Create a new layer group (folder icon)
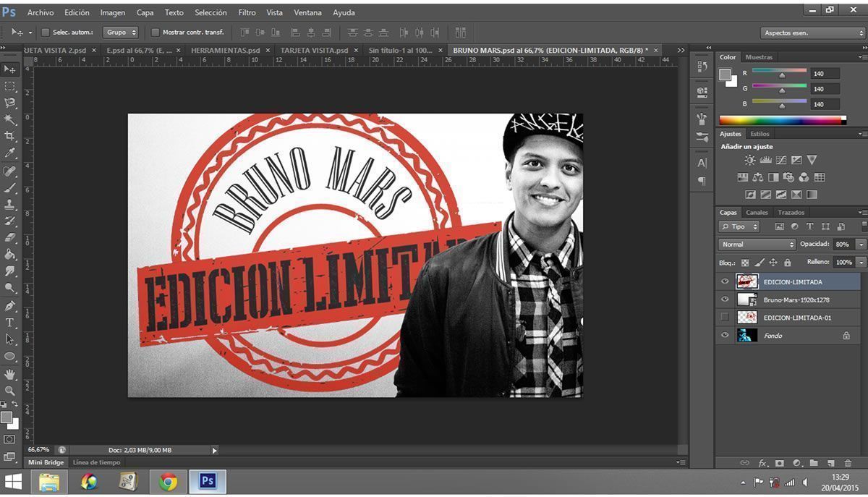The height and width of the screenshot is (497, 868). tap(814, 463)
